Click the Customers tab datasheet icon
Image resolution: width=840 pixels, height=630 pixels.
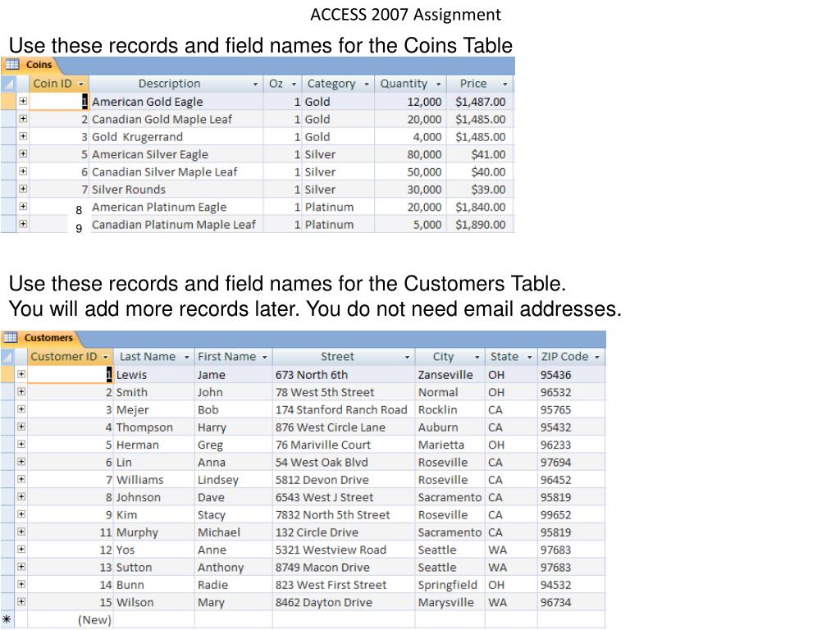(10, 337)
